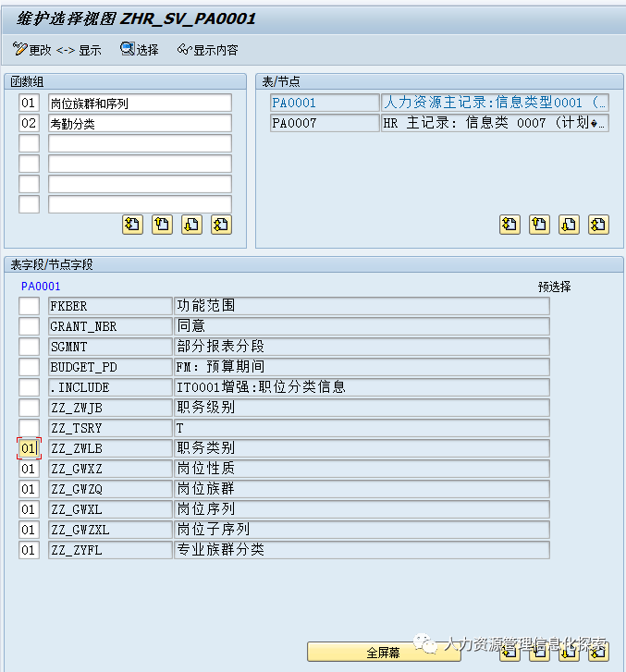
Task: Select the GRANT_NBR field name
Action: point(110,326)
